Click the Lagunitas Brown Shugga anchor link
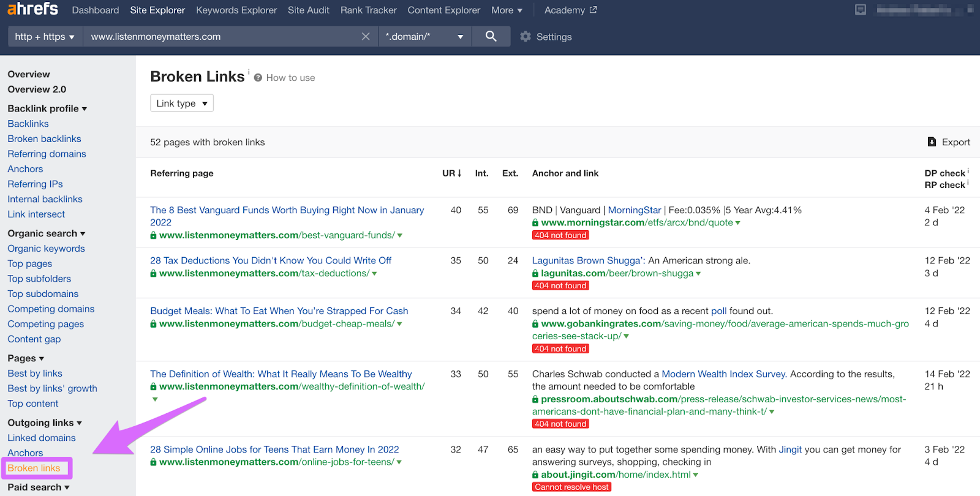Image resolution: width=980 pixels, height=496 pixels. click(x=589, y=261)
